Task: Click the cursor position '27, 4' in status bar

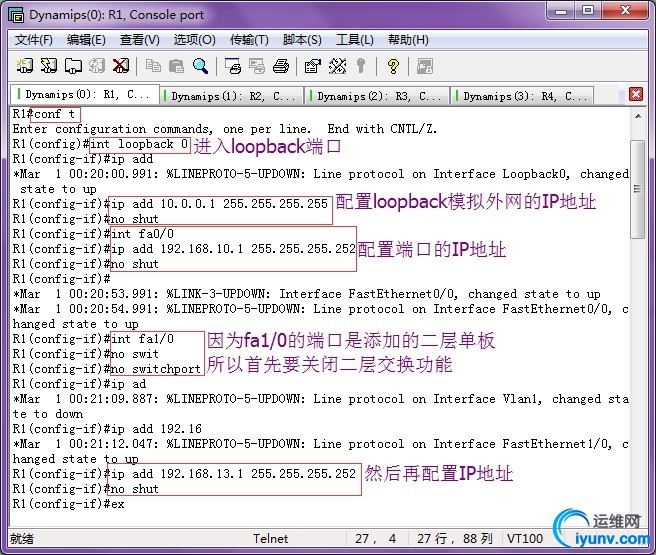Action: point(376,539)
